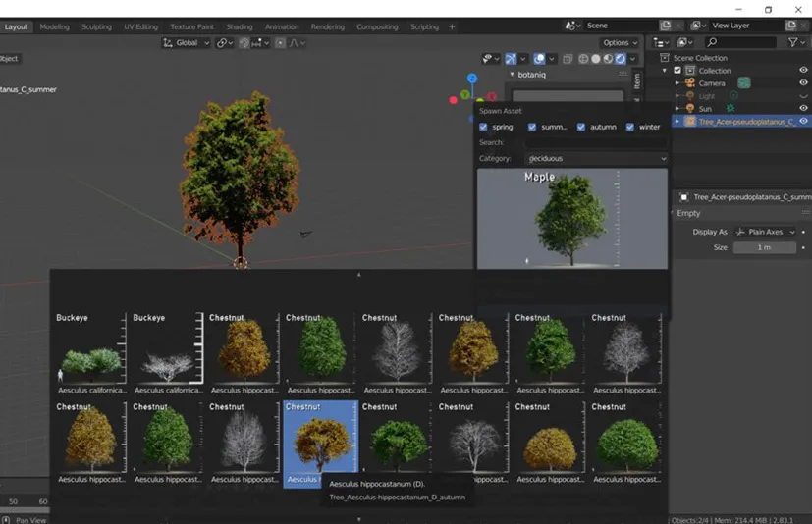Click the Size 1 m value field
Screen dimensions: 812x524
(764, 247)
